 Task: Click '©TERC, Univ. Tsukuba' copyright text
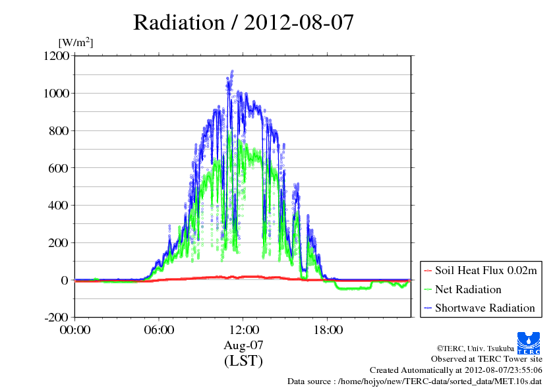[x=475, y=349]
